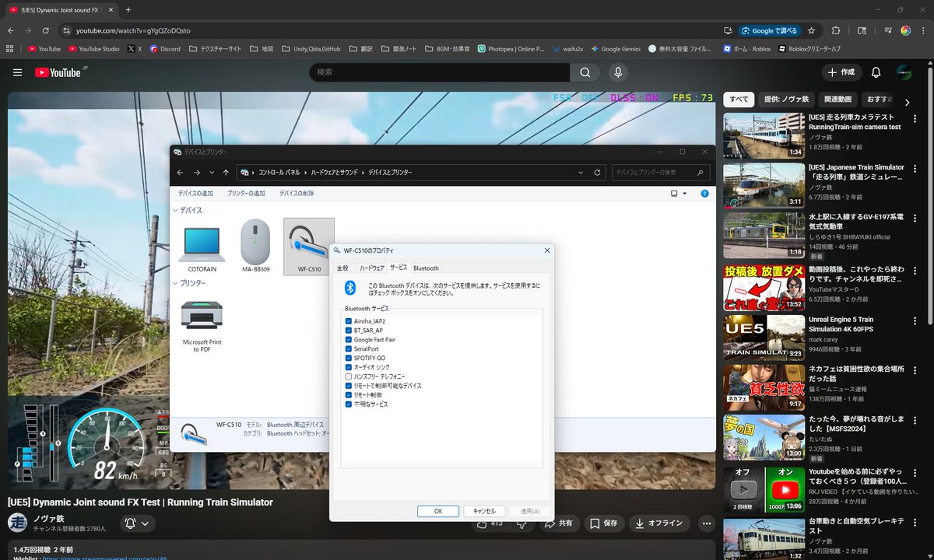
Task: Open the YouTube Studio bookmark
Action: pyautogui.click(x=94, y=48)
